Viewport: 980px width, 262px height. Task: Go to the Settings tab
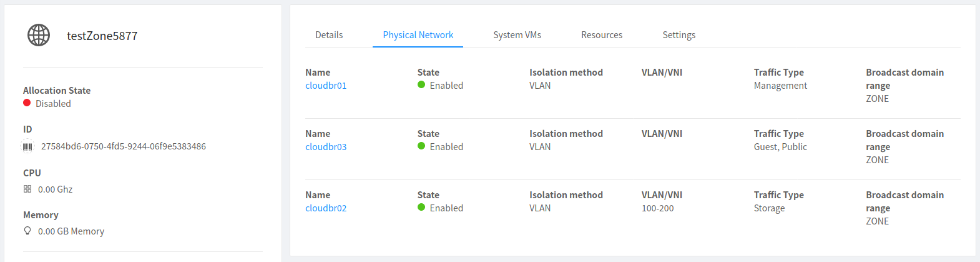(679, 35)
